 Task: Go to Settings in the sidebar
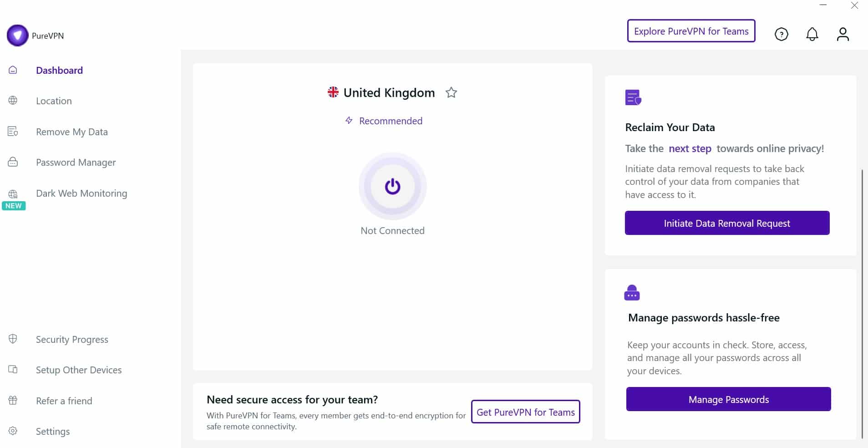[53, 432]
